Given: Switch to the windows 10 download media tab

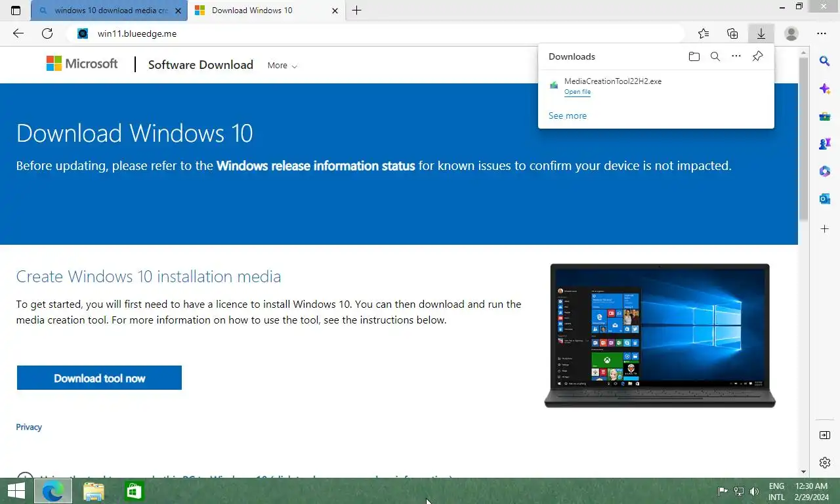Looking at the screenshot, I should click(108, 10).
